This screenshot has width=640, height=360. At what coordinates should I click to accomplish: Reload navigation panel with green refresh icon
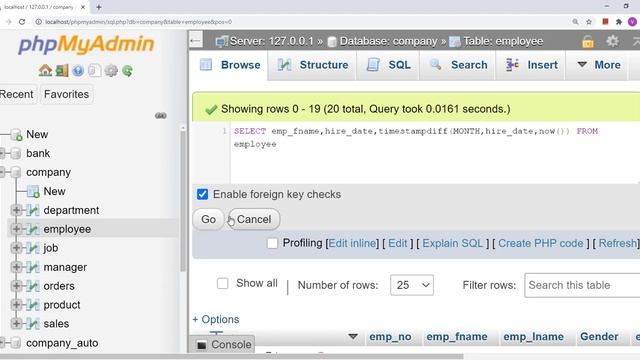[x=127, y=71]
